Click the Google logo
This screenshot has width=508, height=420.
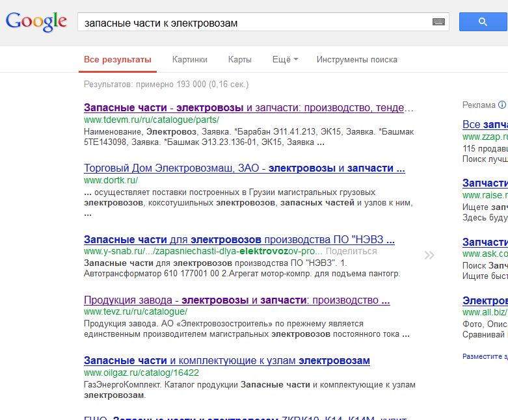tap(36, 21)
